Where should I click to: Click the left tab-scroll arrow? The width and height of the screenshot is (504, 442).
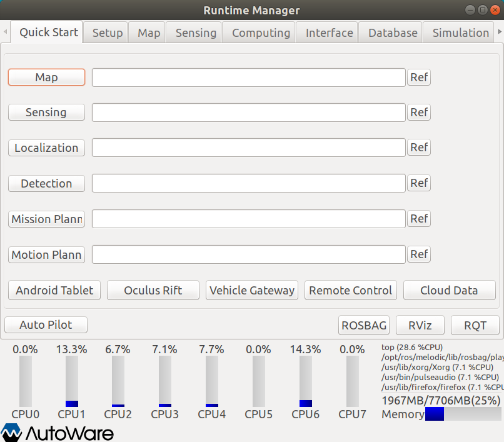tap(4, 31)
